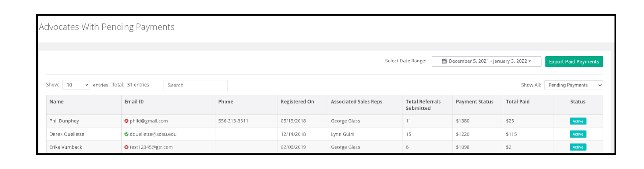Sort by Total Referrals Submitted header
The image size is (644, 169).
coord(423,105)
